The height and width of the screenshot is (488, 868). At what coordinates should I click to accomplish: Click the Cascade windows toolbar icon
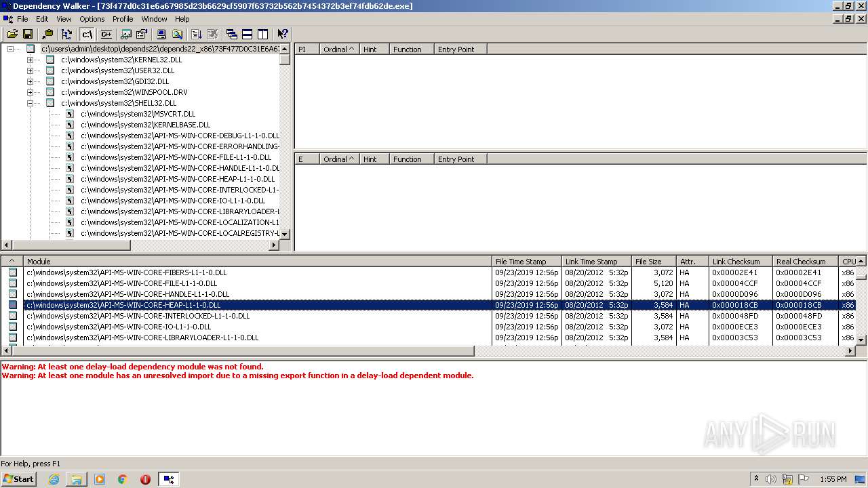(x=232, y=34)
